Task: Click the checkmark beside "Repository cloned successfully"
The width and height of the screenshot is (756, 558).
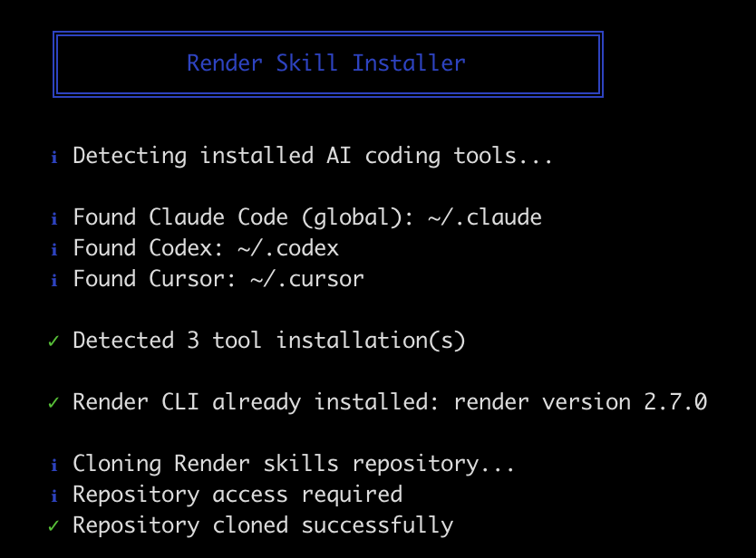Action: pos(53,526)
